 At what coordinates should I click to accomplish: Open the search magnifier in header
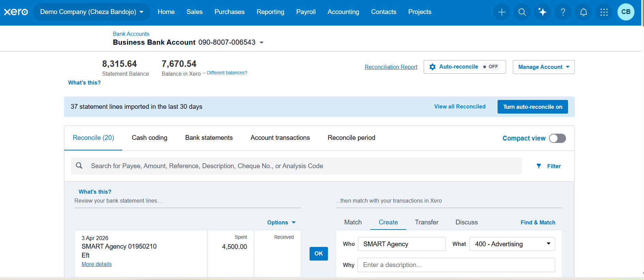pos(522,12)
